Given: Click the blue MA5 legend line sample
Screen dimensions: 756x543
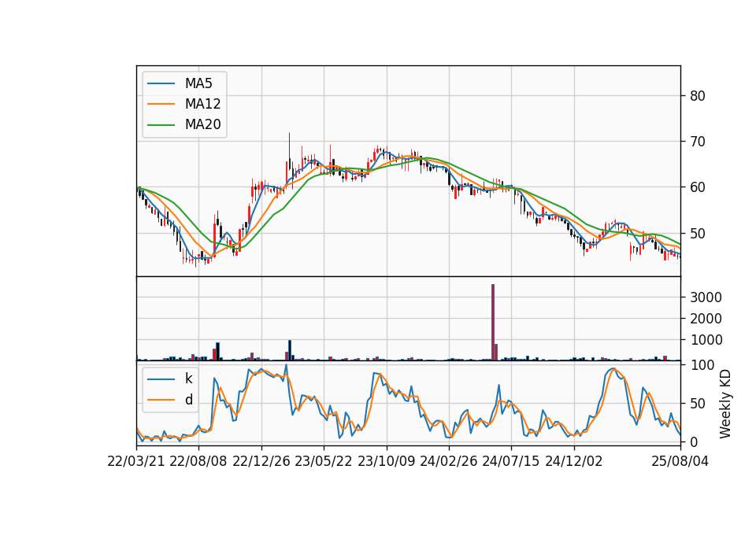Looking at the screenshot, I should pyautogui.click(x=161, y=83).
